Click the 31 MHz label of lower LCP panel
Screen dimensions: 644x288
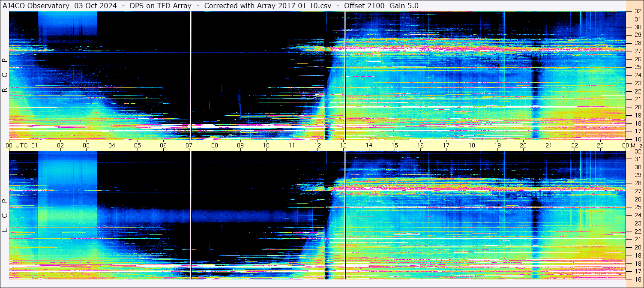tap(637, 159)
